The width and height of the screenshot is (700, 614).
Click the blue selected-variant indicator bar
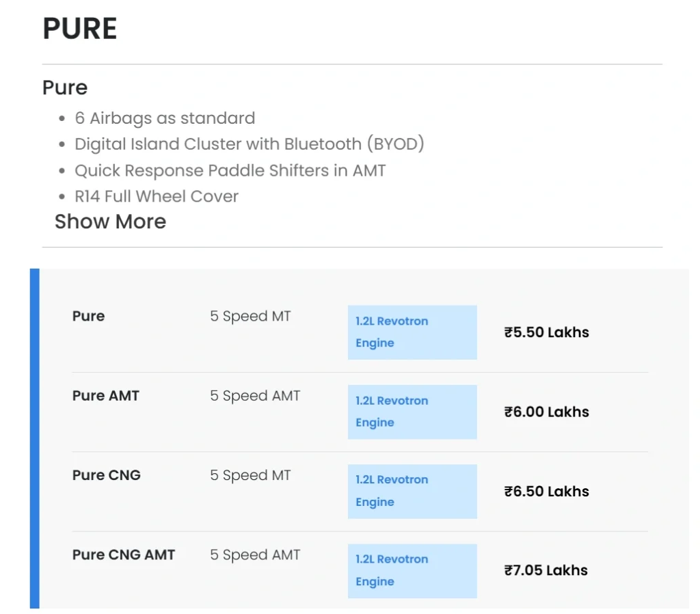click(35, 438)
